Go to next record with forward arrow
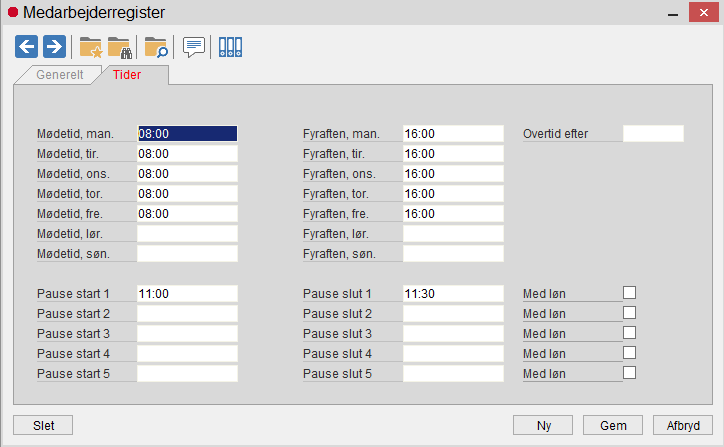The image size is (724, 447). (54, 47)
